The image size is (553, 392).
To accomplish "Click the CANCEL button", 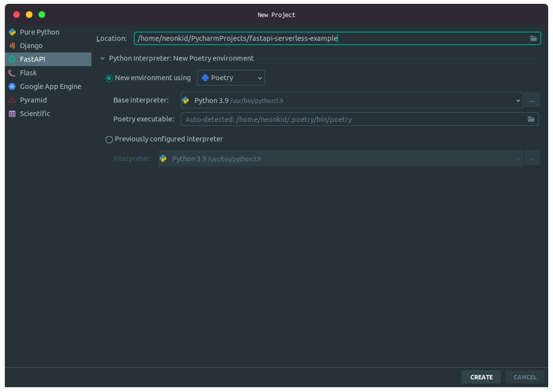I will tap(525, 377).
